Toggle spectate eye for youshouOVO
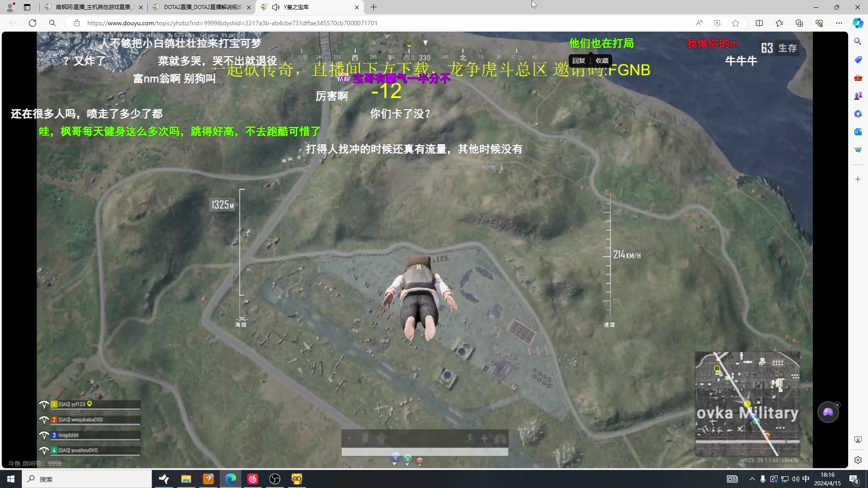This screenshot has width=868, height=488. (44, 450)
